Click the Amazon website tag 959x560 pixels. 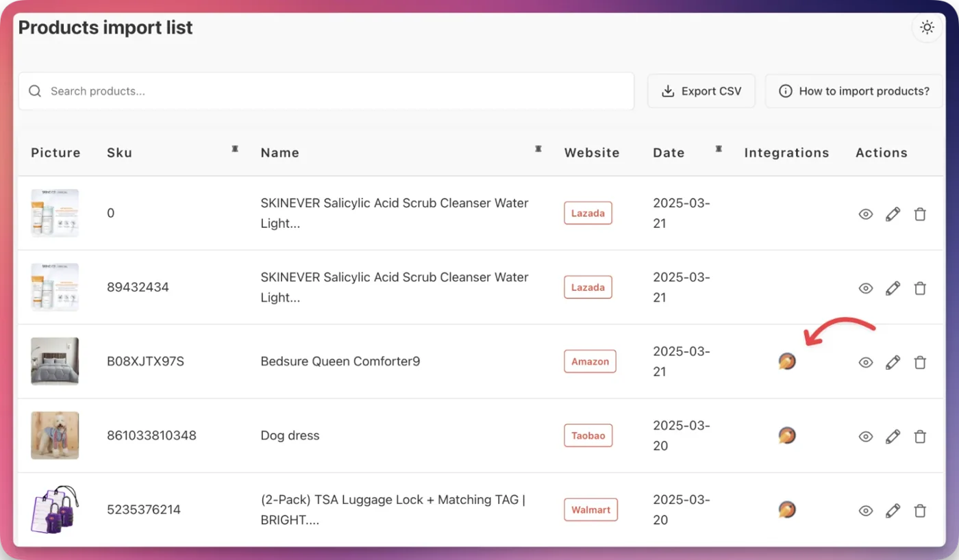coord(590,361)
